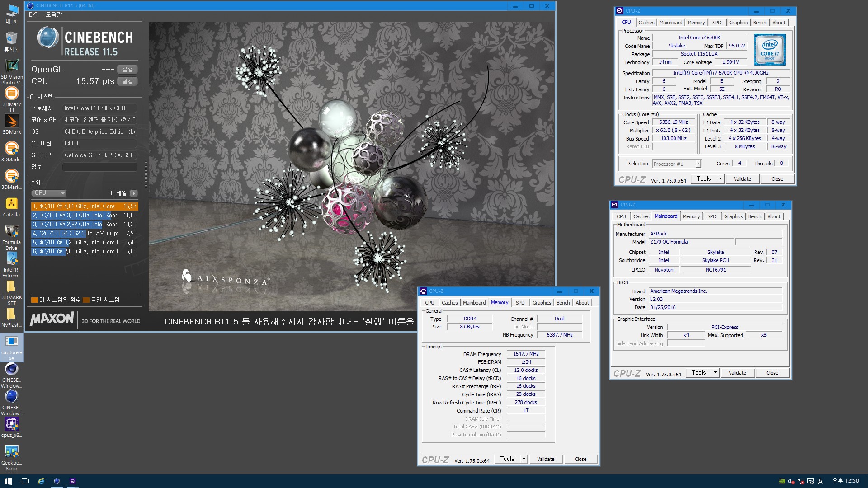Click the Tools button in CPU-Z CPU window
868x488 pixels.
(x=703, y=179)
